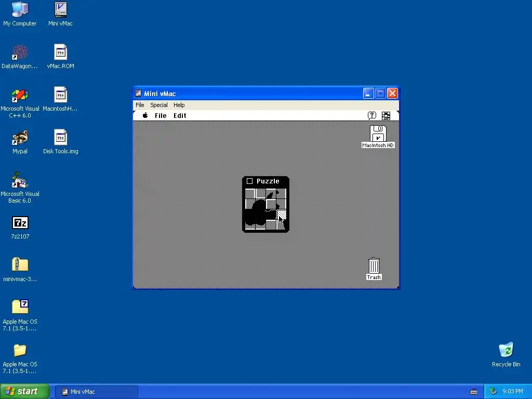The height and width of the screenshot is (399, 532).
Task: Select the Disk Tools.img file icon
Action: 60,137
